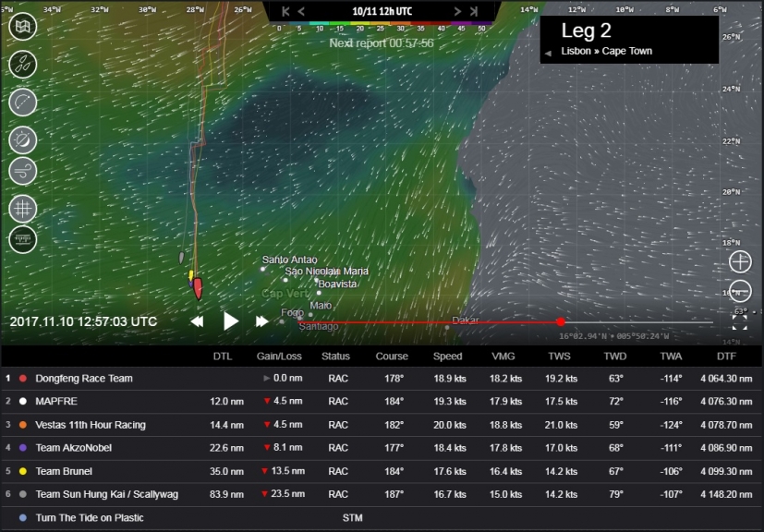The height and width of the screenshot is (532, 764).
Task: Jump to the first weather forecast
Action: pyautogui.click(x=286, y=11)
